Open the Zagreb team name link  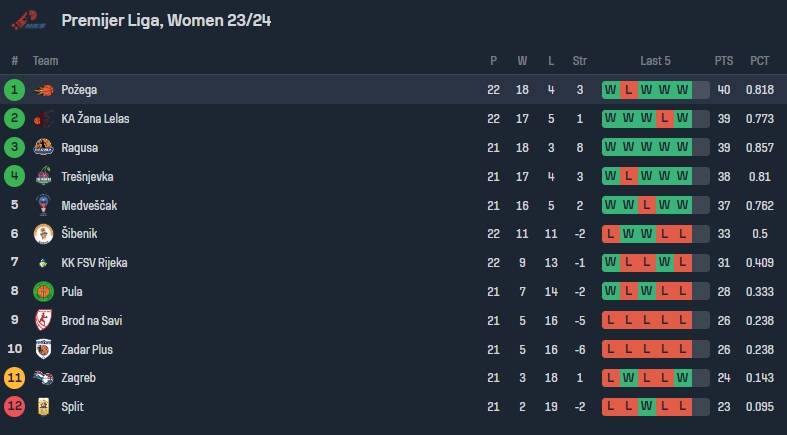click(78, 378)
